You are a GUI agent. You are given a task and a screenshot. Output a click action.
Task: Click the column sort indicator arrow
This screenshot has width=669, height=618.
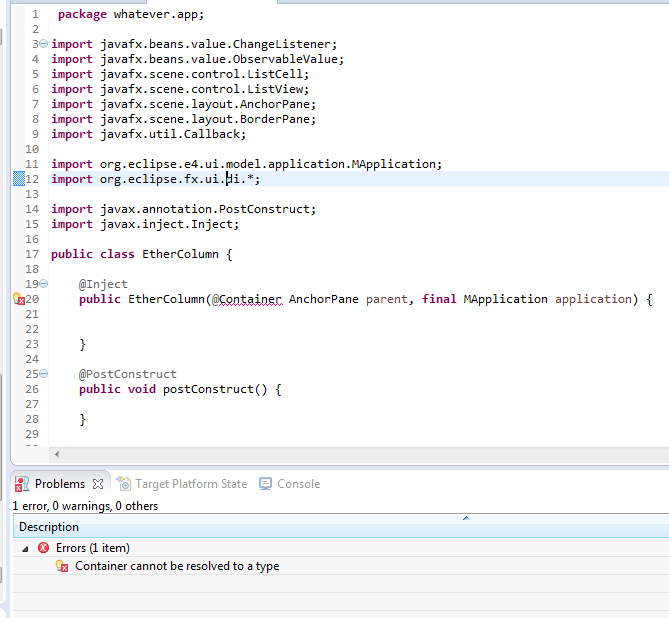click(466, 518)
